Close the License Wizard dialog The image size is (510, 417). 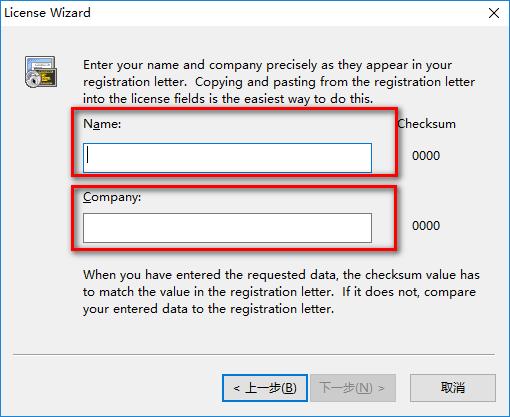[x=494, y=13]
